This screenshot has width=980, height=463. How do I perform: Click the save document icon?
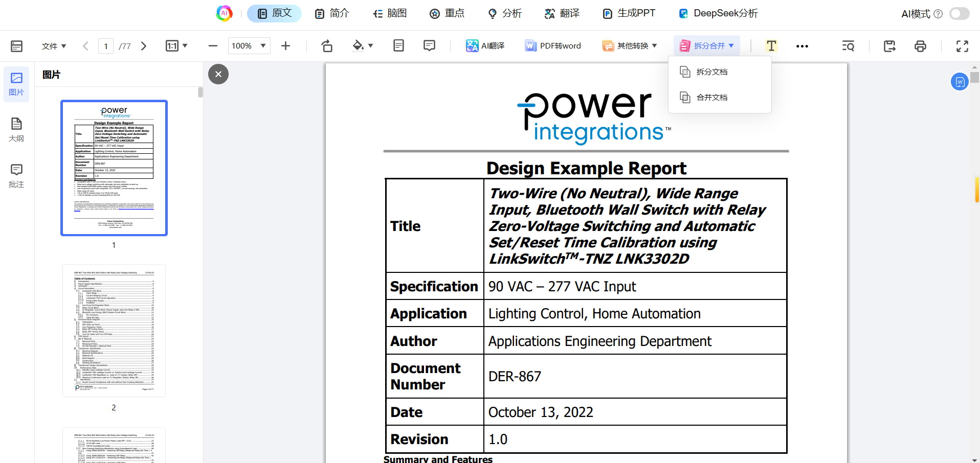click(x=889, y=46)
